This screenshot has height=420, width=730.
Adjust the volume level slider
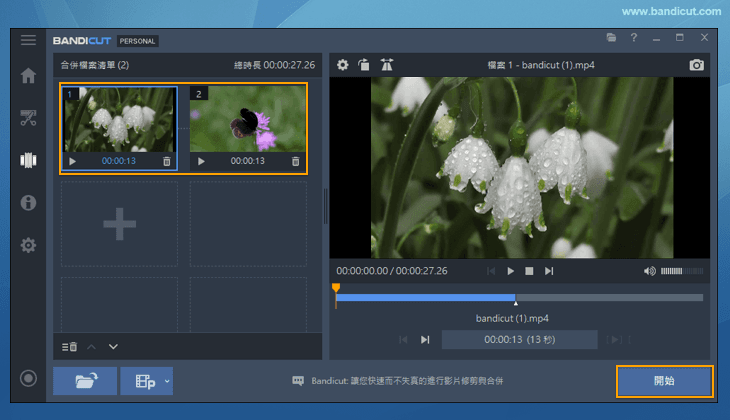click(682, 271)
